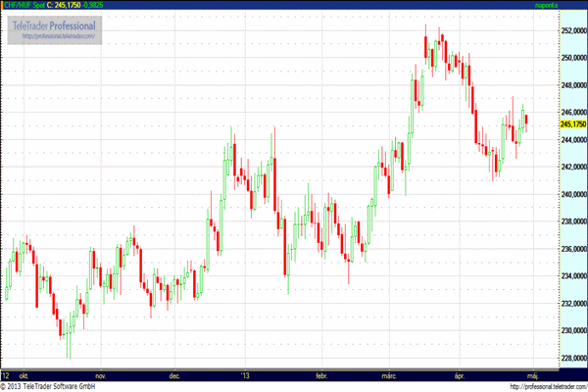
Task: Click the 'febr.' month label on time axis
Action: click(x=321, y=375)
